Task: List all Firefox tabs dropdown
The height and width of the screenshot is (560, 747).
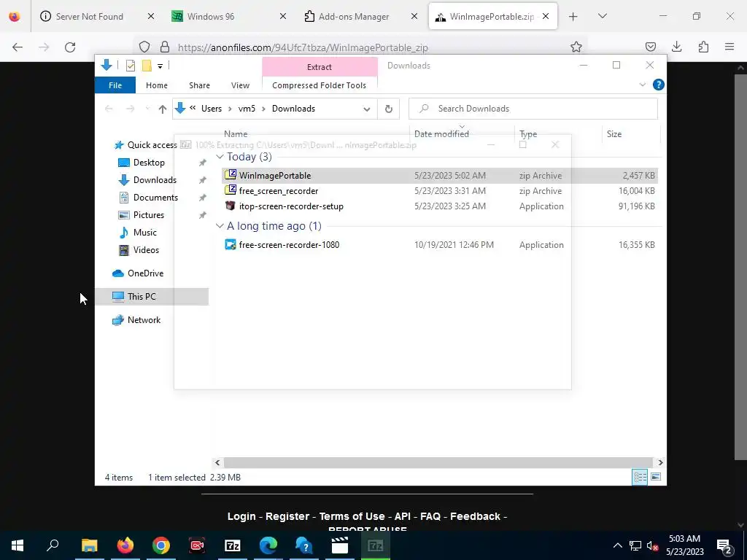Action: pyautogui.click(x=602, y=17)
